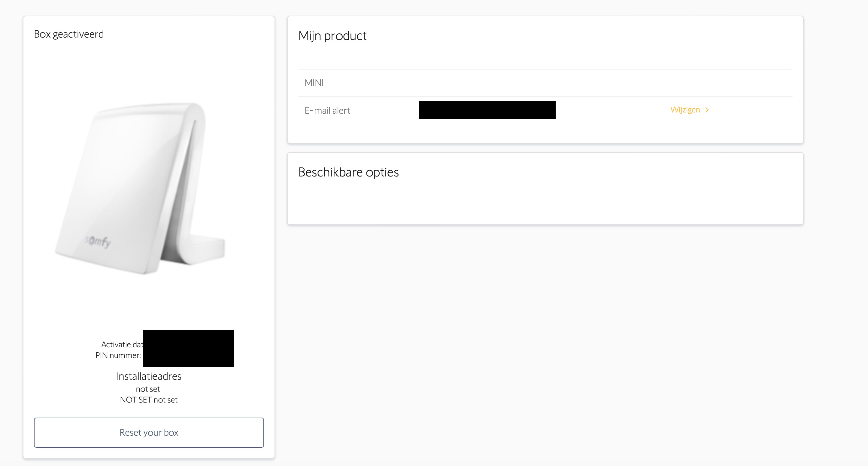Click the lowercase 'not set' address line
Screen dimensions: 868x466
pos(147,389)
